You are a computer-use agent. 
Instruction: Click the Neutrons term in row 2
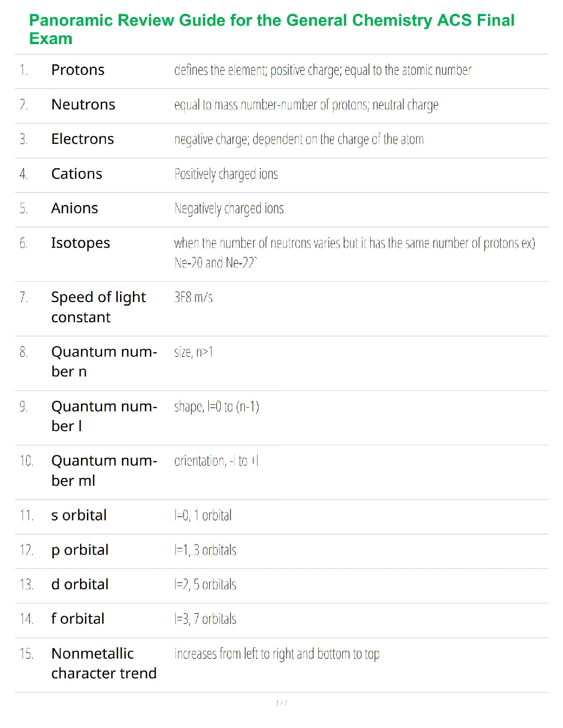[x=83, y=105]
